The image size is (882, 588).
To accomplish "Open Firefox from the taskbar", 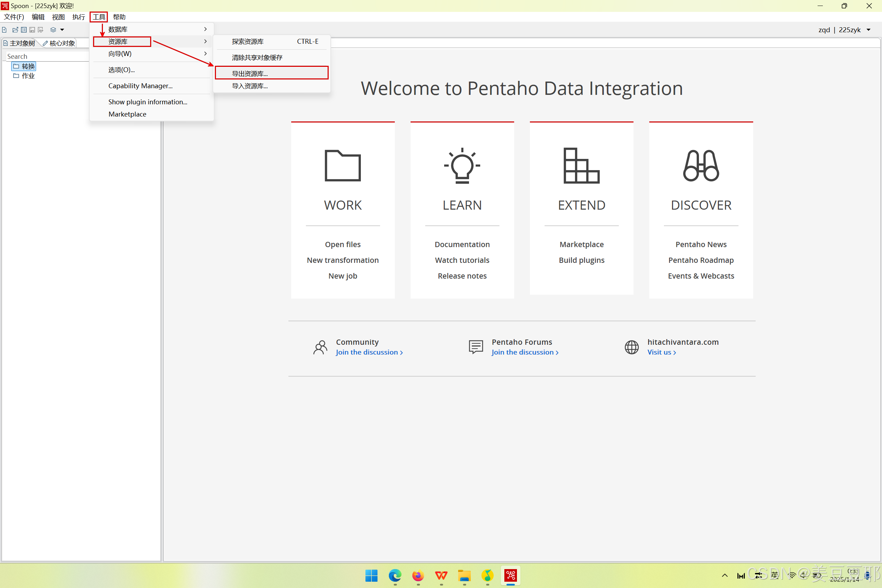I will (x=418, y=575).
